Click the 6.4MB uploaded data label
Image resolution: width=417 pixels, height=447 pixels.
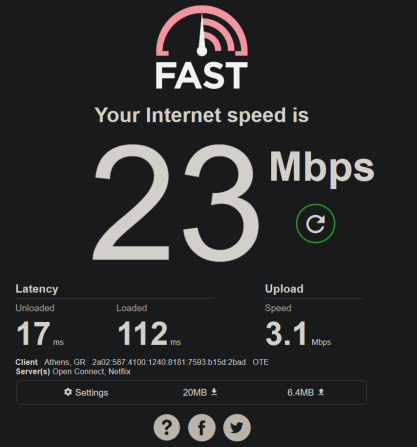point(301,392)
